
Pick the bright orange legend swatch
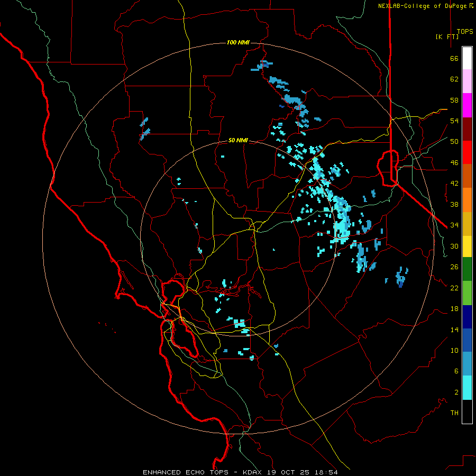pyautogui.click(x=467, y=200)
